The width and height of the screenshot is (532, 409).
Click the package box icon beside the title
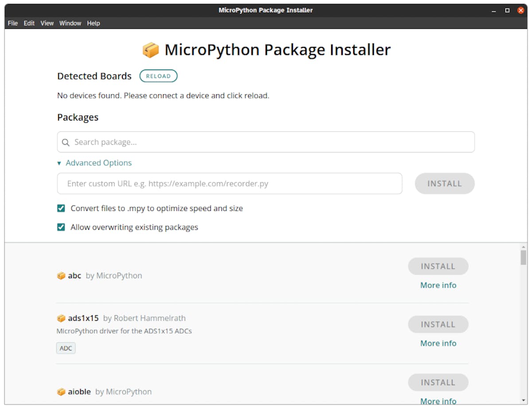tap(151, 50)
